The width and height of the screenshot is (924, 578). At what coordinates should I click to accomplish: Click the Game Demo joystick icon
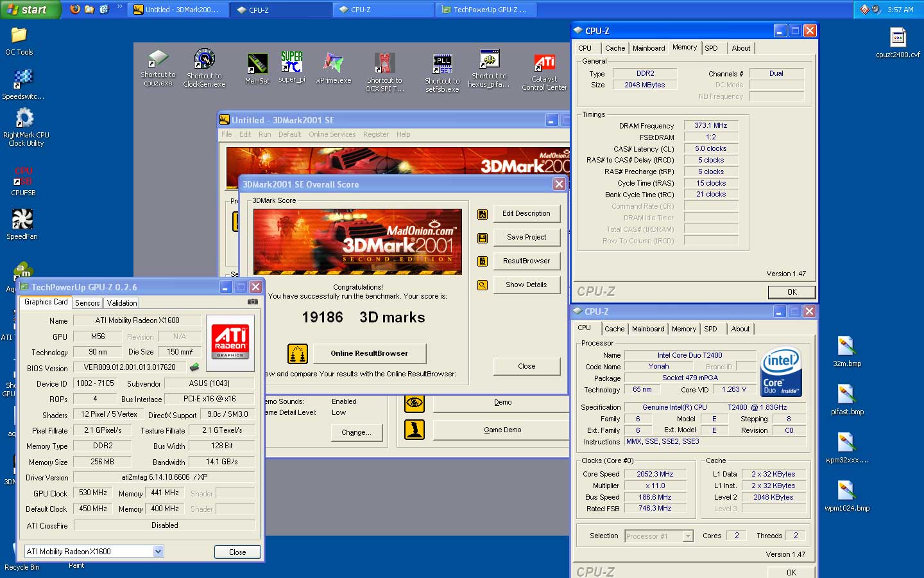[x=415, y=430]
